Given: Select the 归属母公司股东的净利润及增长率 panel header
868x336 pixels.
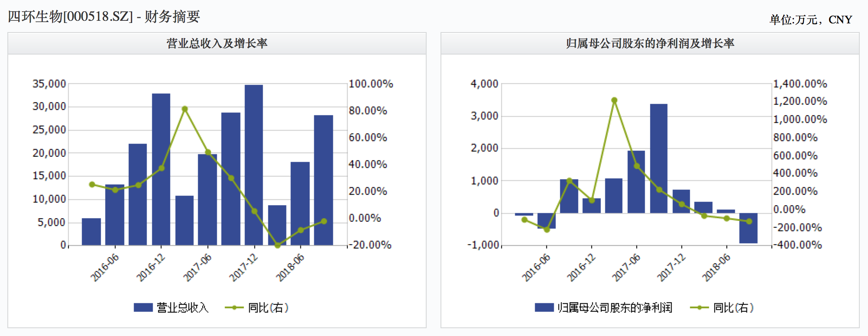Looking at the screenshot, I should pos(650,43).
